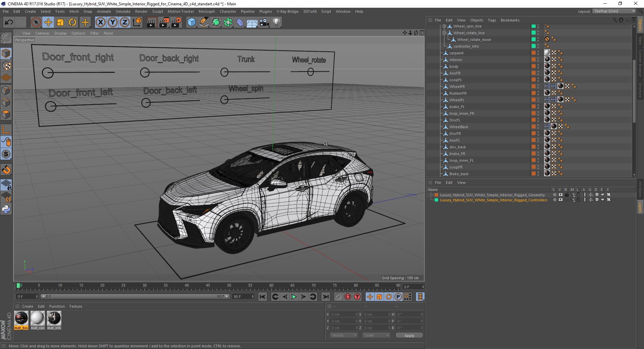Select the Live Selection tool

[36, 22]
